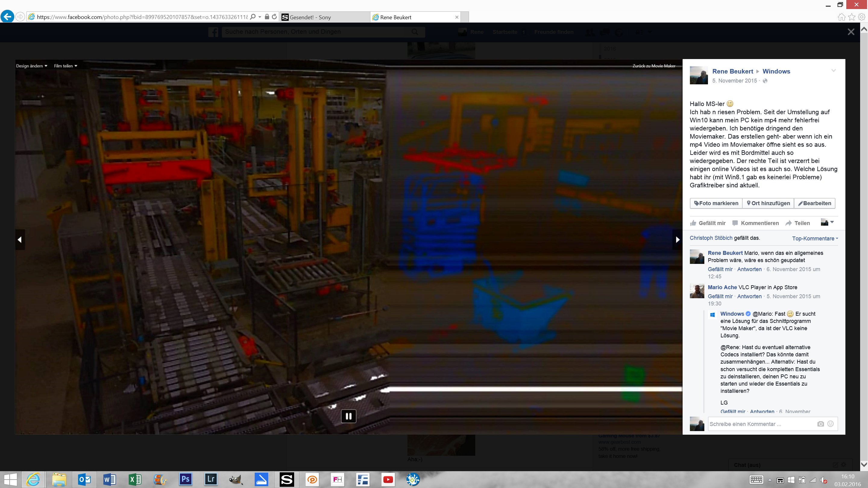View notifications via globe icon
The width and height of the screenshot is (868, 488).
pyautogui.click(x=619, y=32)
